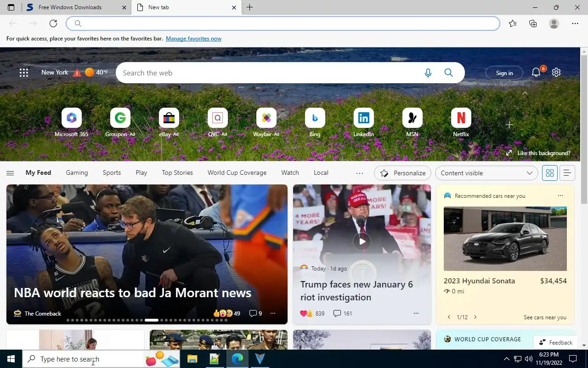Open the Netflix quick link tile

461,122
